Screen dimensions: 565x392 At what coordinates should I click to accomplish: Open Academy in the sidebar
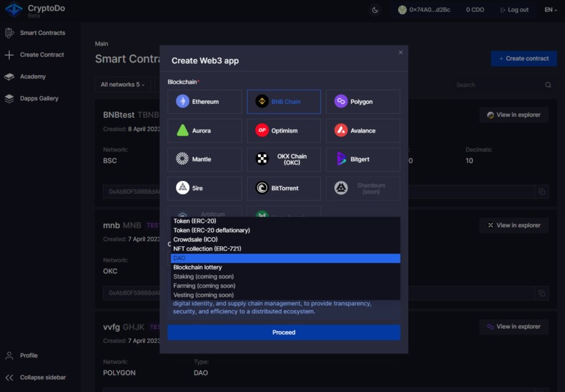click(25, 76)
